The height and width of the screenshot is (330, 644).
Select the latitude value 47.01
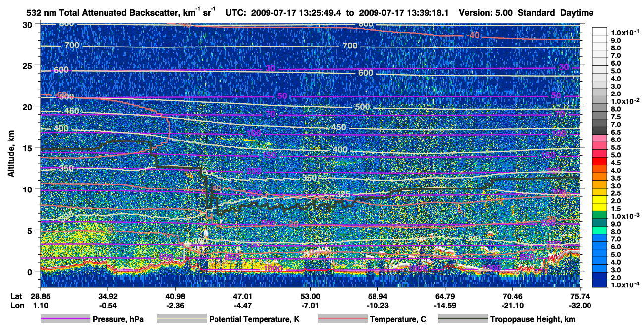[x=242, y=295]
